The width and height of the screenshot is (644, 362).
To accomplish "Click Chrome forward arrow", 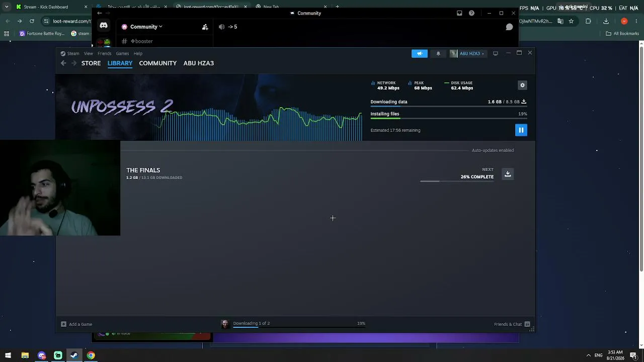I will tap(20, 21).
